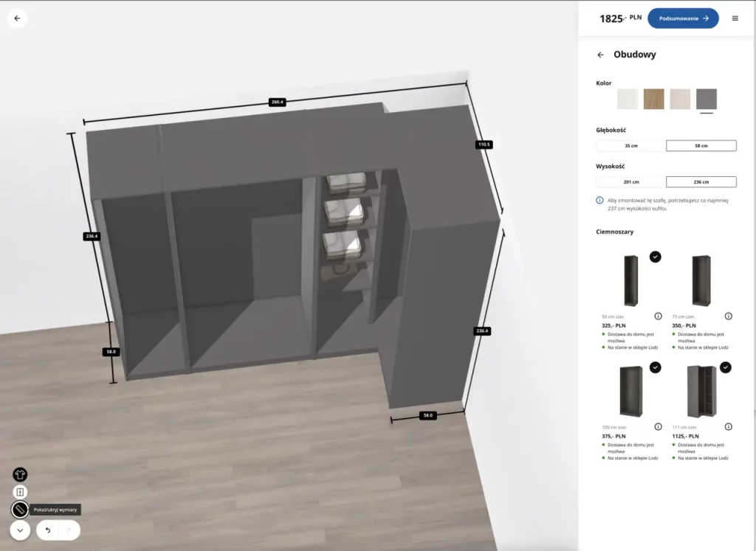Deselect the 50 cm frame checkmark
This screenshot has width=756, height=551.
click(x=654, y=256)
